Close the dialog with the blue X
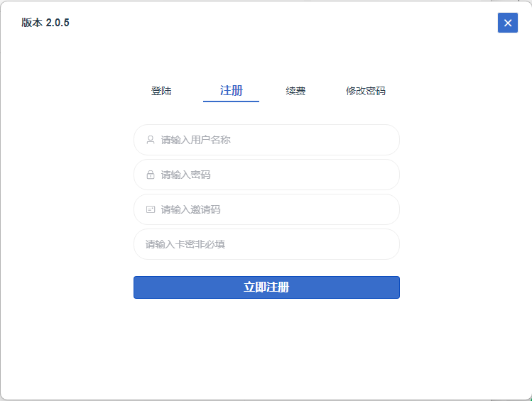 pos(508,23)
